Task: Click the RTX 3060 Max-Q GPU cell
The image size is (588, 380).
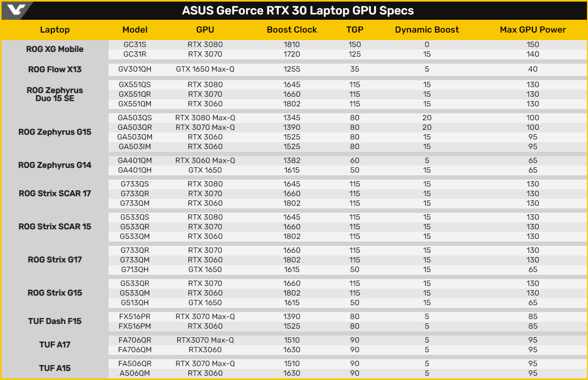Action: [205, 160]
